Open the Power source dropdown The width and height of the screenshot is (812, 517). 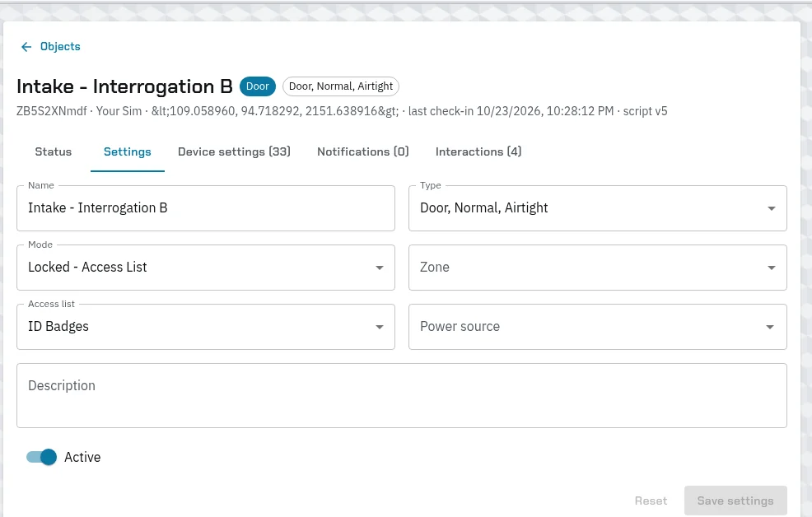pyautogui.click(x=598, y=327)
